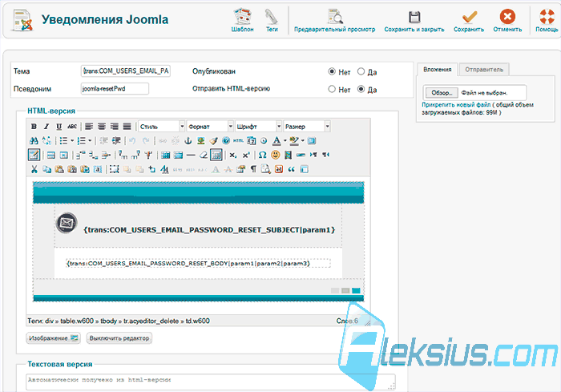Justify text fully
This screenshot has width=561, height=392.
[x=127, y=127]
